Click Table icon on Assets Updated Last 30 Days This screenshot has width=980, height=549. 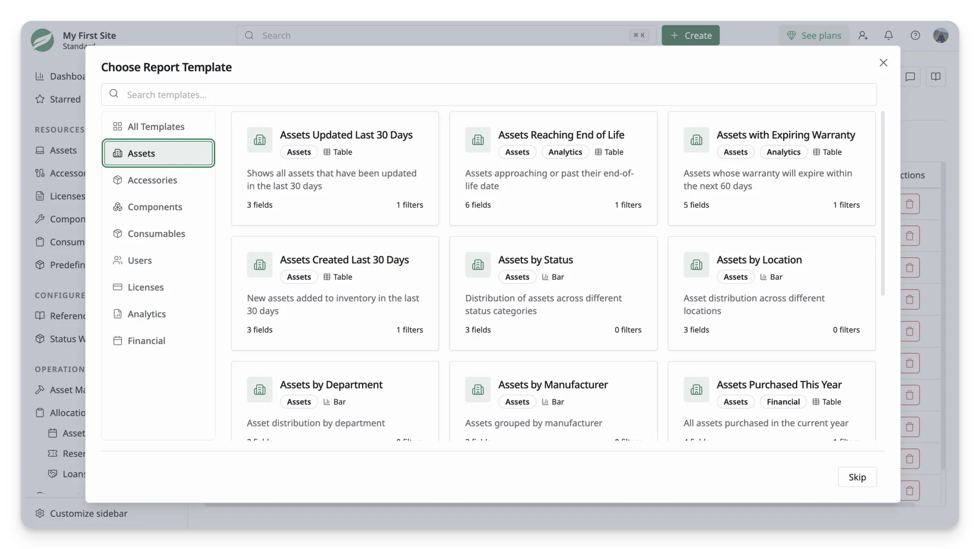point(327,152)
